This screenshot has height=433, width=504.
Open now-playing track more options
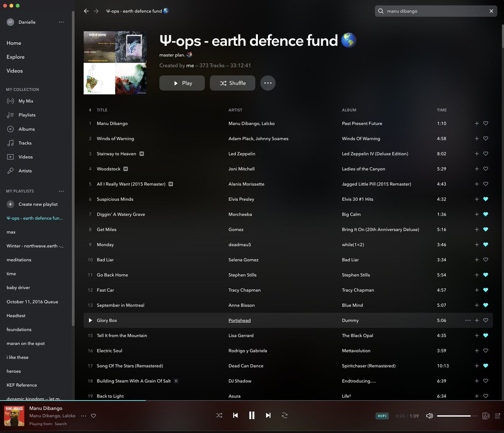tap(84, 416)
